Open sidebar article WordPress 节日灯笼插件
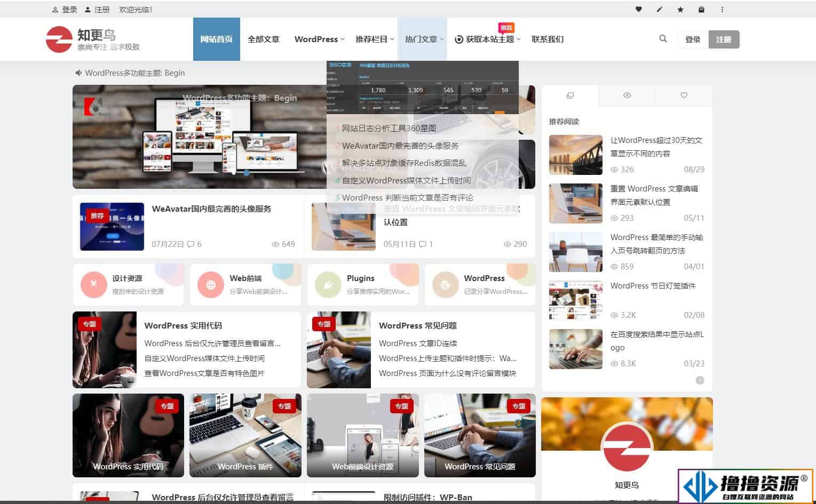The width and height of the screenshot is (816, 504). coord(653,286)
